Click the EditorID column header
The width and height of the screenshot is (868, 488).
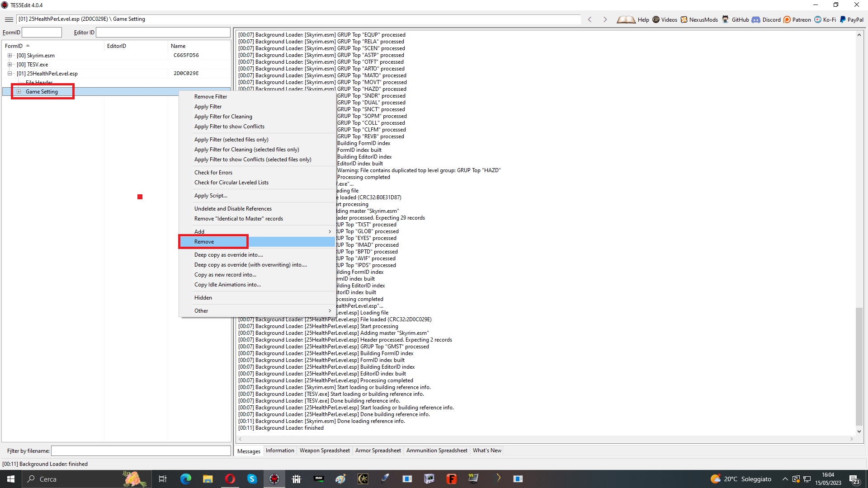pos(136,46)
